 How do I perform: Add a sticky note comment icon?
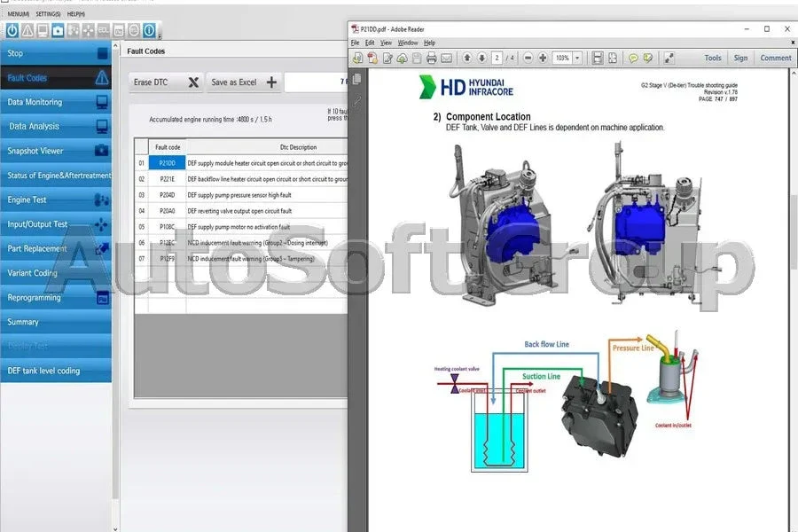[632, 58]
